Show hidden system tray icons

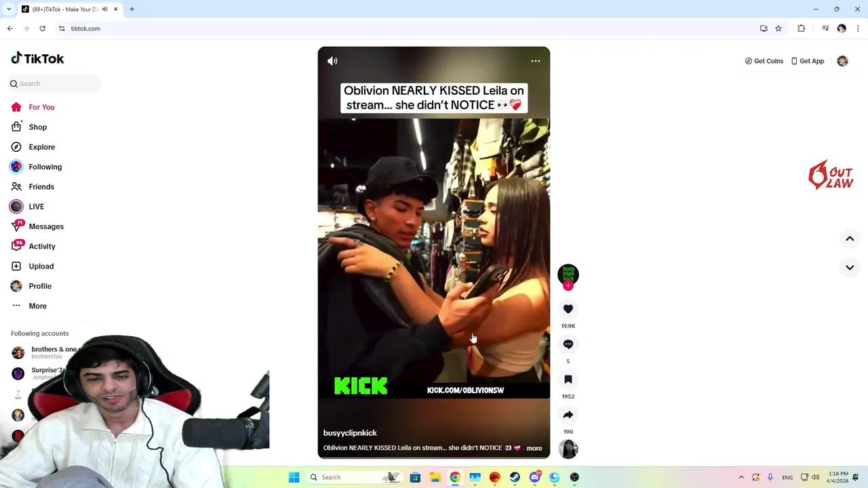pyautogui.click(x=741, y=477)
